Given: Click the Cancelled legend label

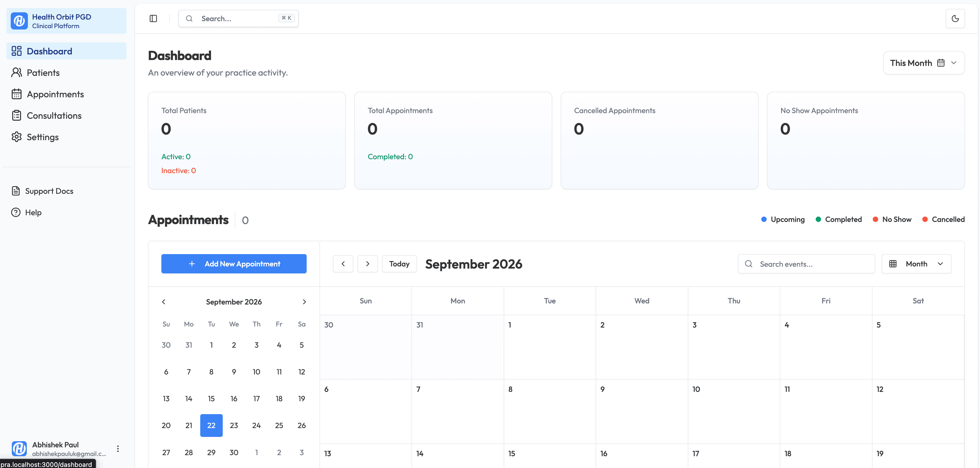Looking at the screenshot, I should coord(948,220).
